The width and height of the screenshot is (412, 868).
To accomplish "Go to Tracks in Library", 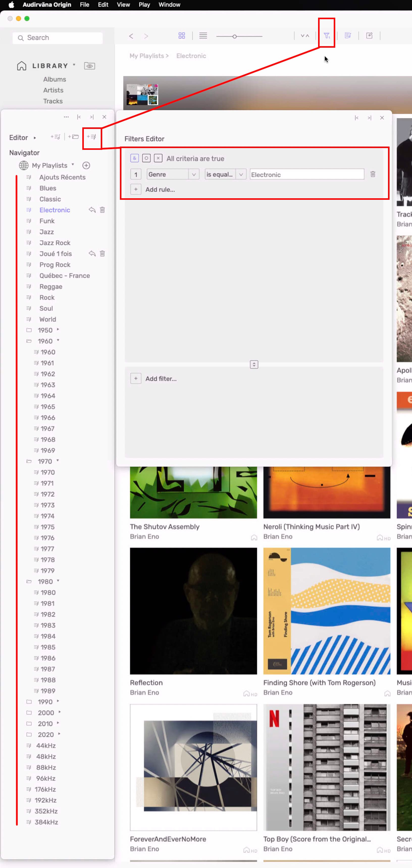I will tap(53, 101).
